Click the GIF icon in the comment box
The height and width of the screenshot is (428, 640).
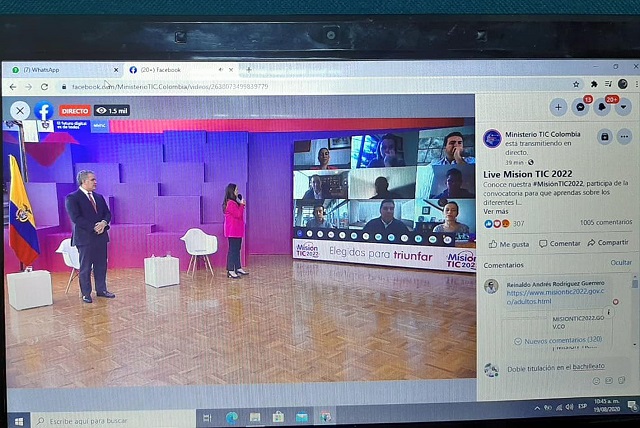click(x=609, y=381)
